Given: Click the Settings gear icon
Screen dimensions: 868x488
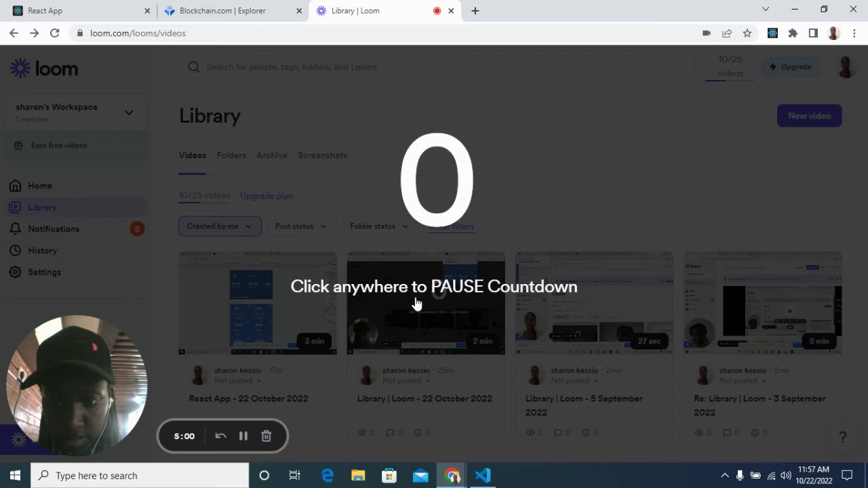Looking at the screenshot, I should (x=15, y=272).
